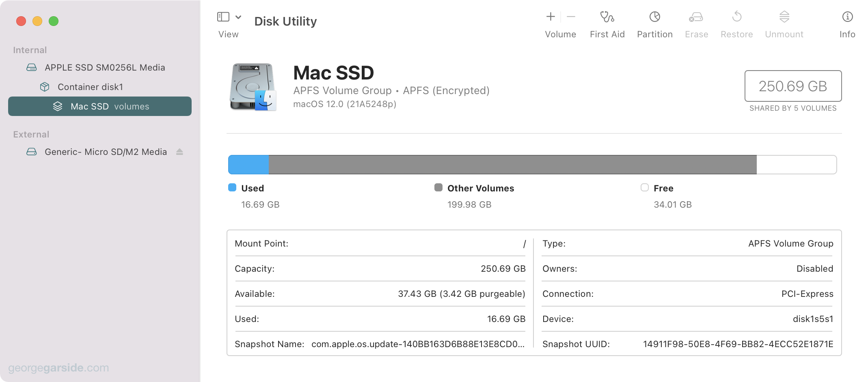This screenshot has height=382, width=868.
Task: Click the Disk Utility window title
Action: point(285,21)
